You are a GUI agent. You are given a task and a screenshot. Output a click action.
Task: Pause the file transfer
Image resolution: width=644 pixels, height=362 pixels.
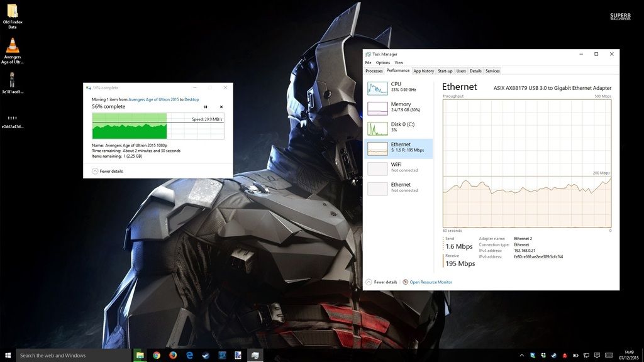pyautogui.click(x=206, y=107)
